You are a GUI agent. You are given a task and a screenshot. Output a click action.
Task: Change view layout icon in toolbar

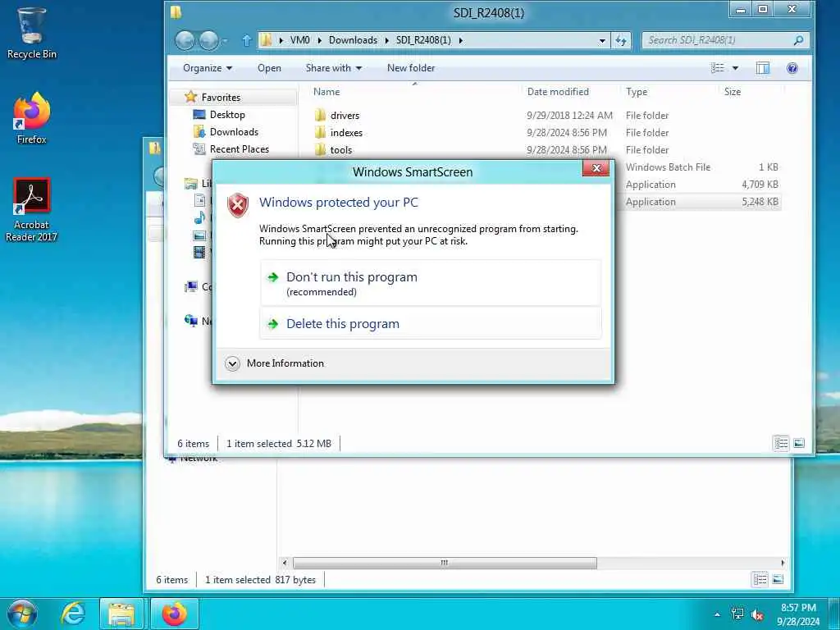tap(717, 67)
